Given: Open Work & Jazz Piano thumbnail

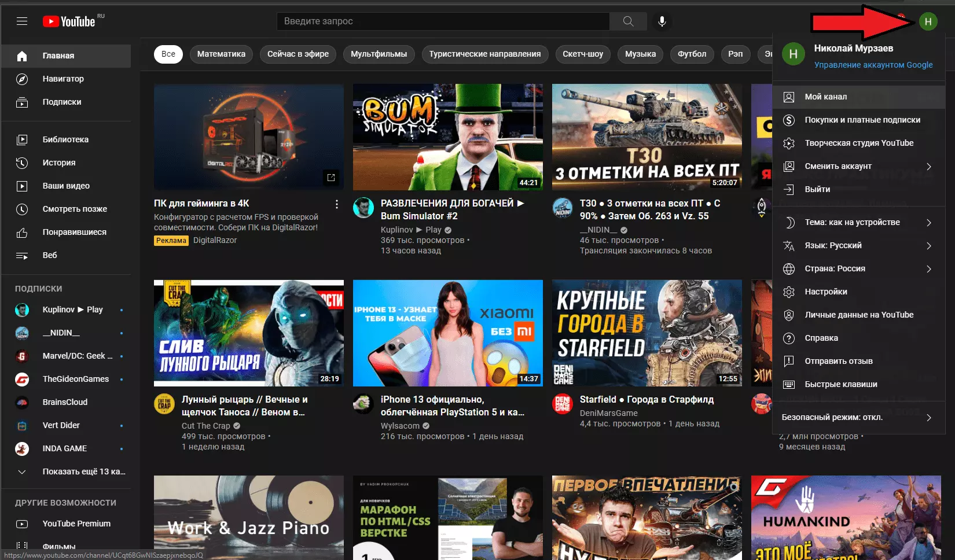Looking at the screenshot, I should 249,518.
